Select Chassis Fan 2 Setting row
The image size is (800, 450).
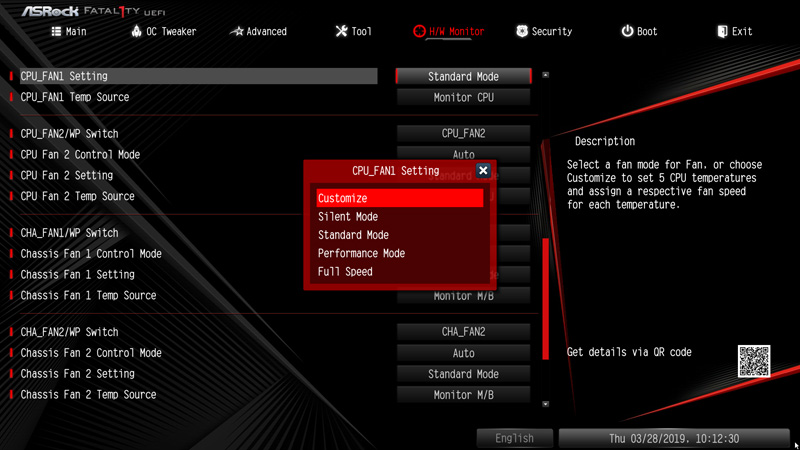(x=198, y=374)
